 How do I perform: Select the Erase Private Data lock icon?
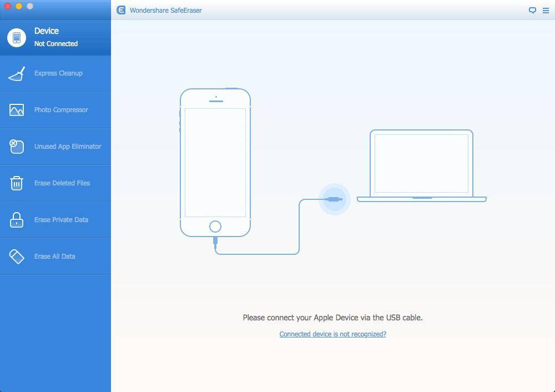[17, 219]
